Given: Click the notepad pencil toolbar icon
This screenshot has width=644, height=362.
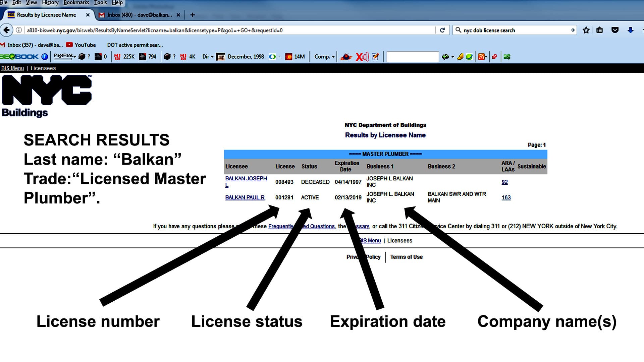Looking at the screenshot, I should [376, 57].
